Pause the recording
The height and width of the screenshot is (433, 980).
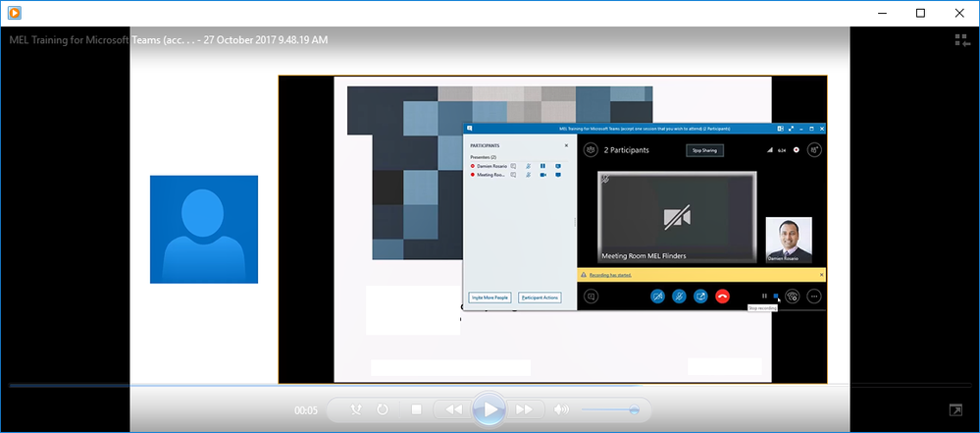(764, 296)
